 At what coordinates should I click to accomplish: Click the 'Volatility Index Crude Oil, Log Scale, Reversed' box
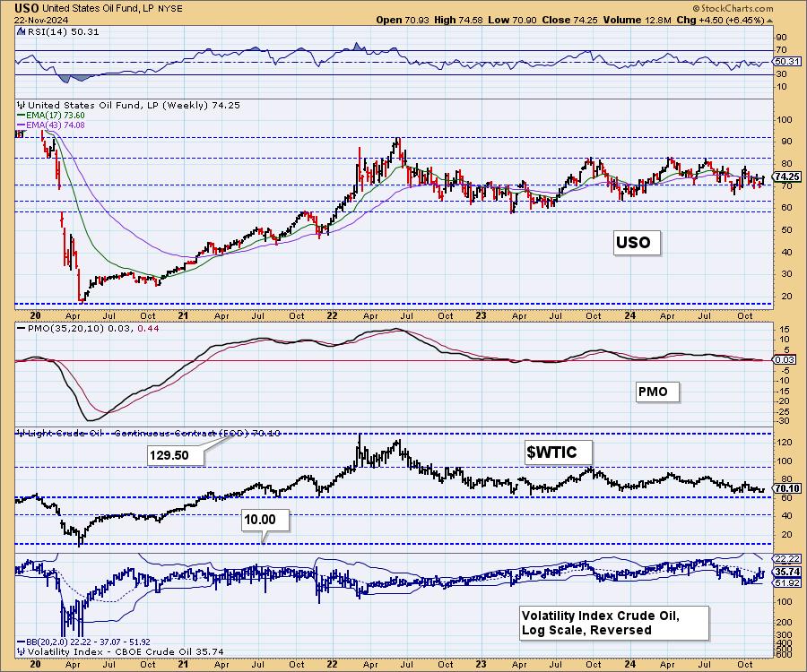pos(614,623)
